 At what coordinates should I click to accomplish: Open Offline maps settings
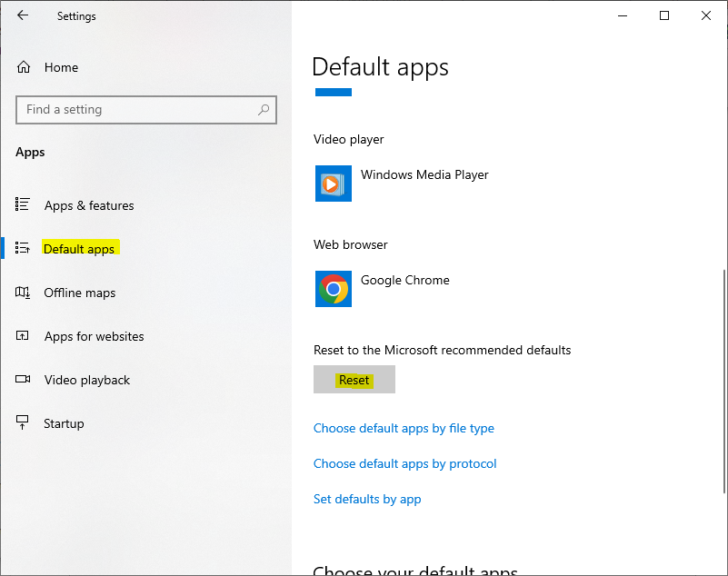pos(80,293)
